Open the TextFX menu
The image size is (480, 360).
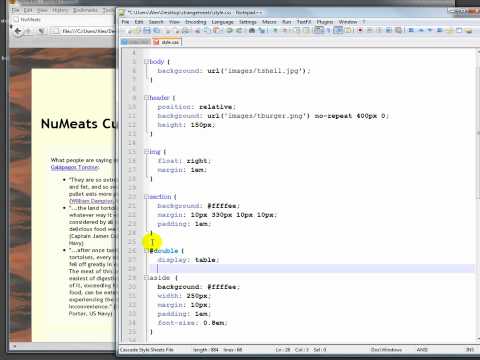[304, 22]
